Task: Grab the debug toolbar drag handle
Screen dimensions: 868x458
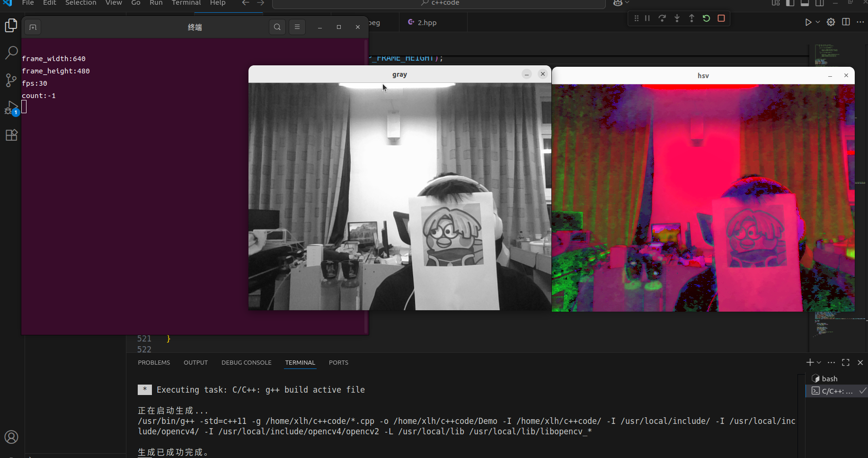Action: tap(636, 18)
